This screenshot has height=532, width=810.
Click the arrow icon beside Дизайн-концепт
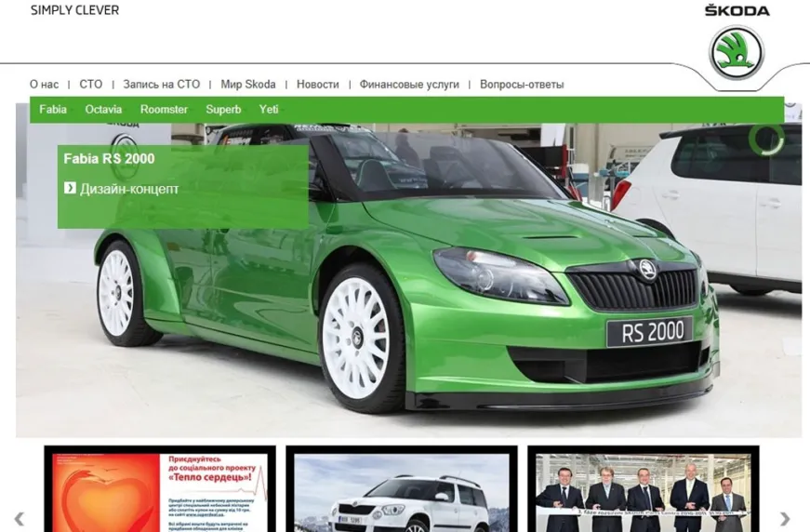click(x=70, y=188)
